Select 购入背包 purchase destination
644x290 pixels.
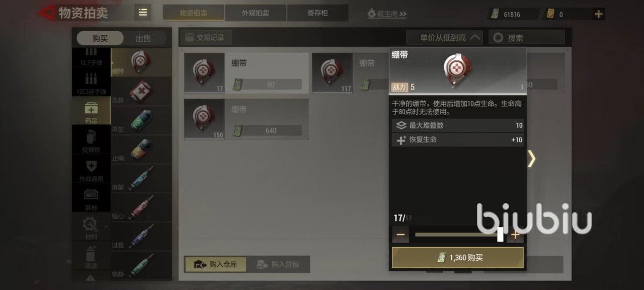278,264
